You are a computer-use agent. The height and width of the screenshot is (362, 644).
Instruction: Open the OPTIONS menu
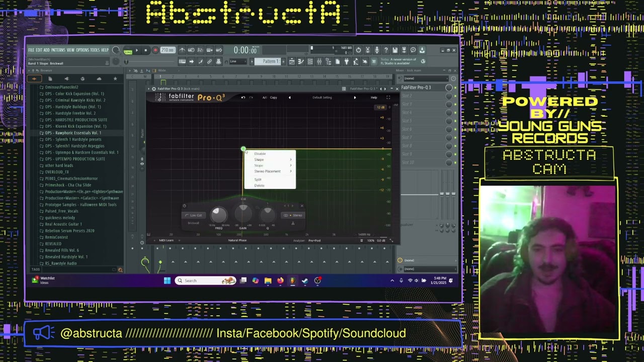coord(82,50)
